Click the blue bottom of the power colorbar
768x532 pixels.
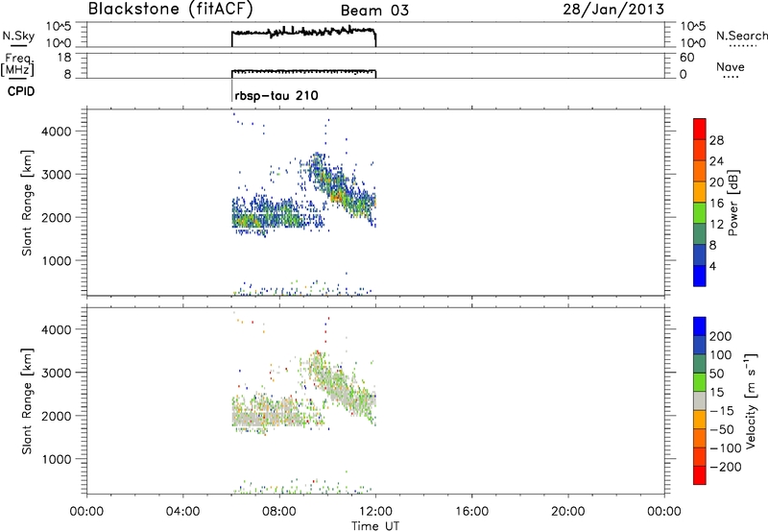point(700,276)
